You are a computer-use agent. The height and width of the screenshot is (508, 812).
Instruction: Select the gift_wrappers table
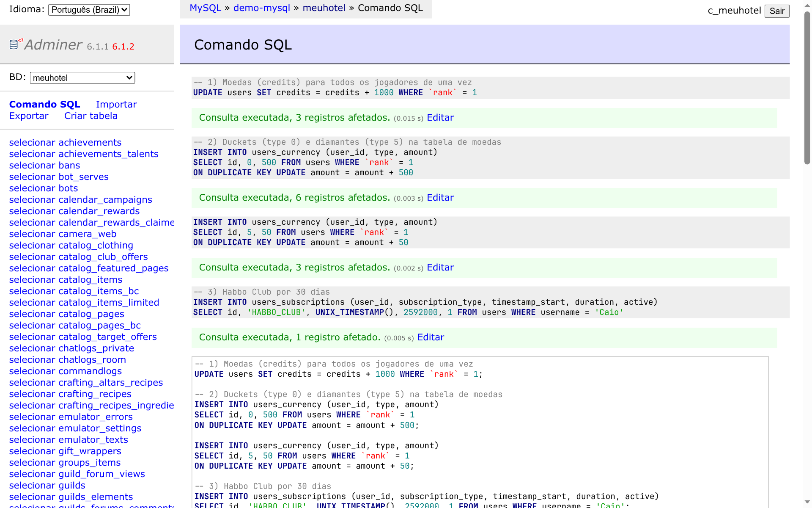click(x=65, y=451)
